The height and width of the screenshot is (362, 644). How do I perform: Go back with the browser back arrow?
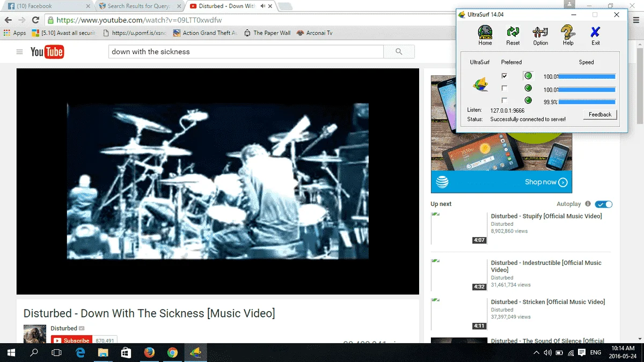[8, 20]
